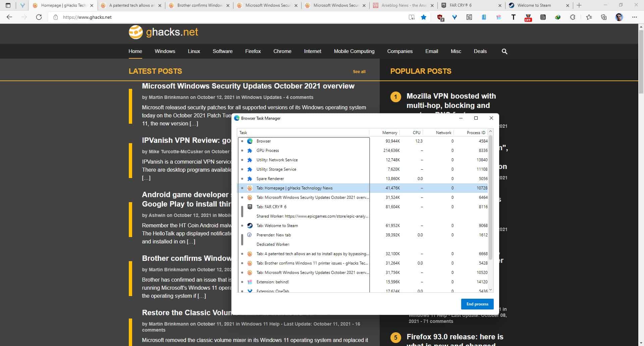Open the search magnifier on ghacks navigation
644x346 pixels.
point(504,51)
